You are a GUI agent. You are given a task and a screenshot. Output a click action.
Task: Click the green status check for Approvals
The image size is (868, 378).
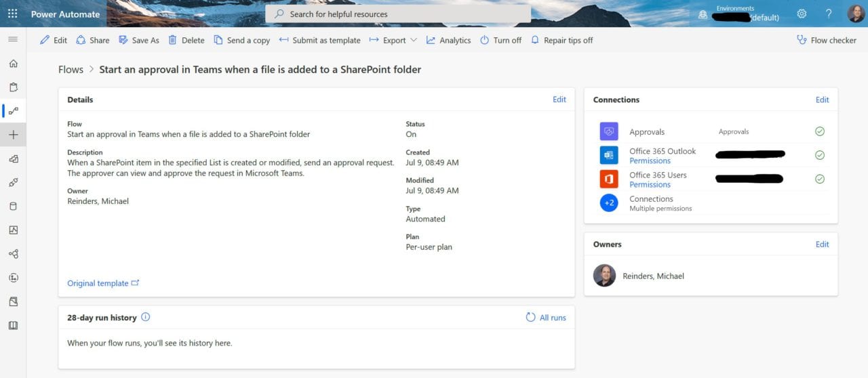click(x=819, y=131)
